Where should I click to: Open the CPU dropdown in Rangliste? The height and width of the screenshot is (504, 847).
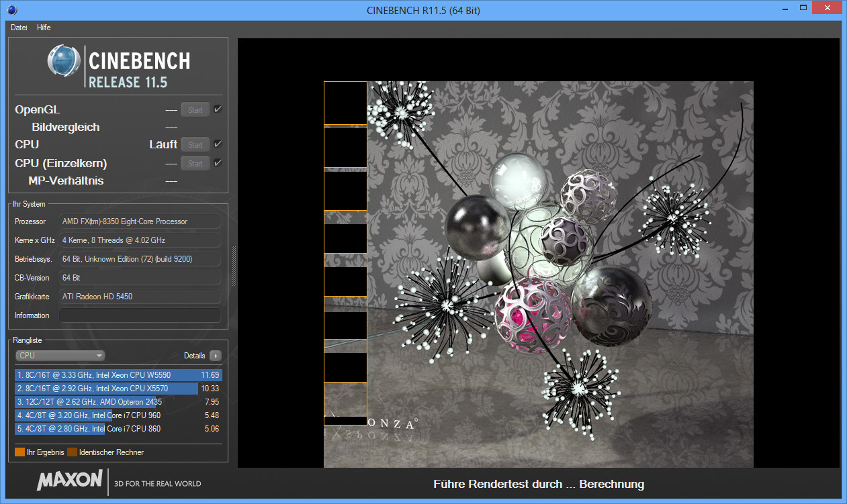pos(60,356)
